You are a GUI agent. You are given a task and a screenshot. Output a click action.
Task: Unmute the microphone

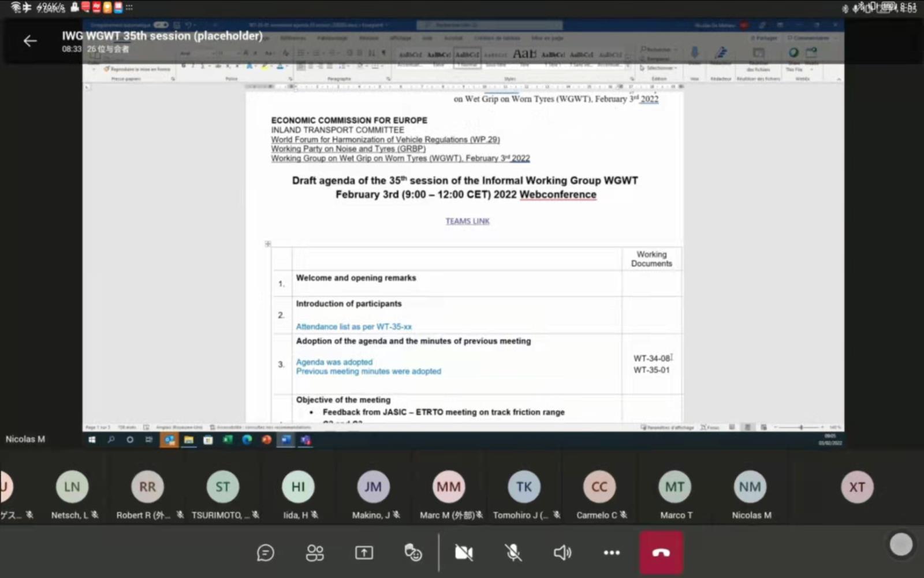[513, 553]
